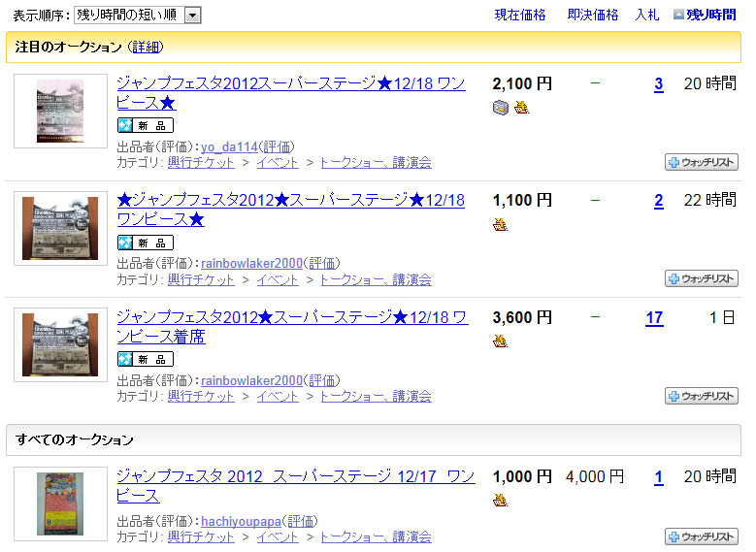The height and width of the screenshot is (552, 756).
Task: Click the sort arrow icon beside 残り時間
Action: pos(678,15)
